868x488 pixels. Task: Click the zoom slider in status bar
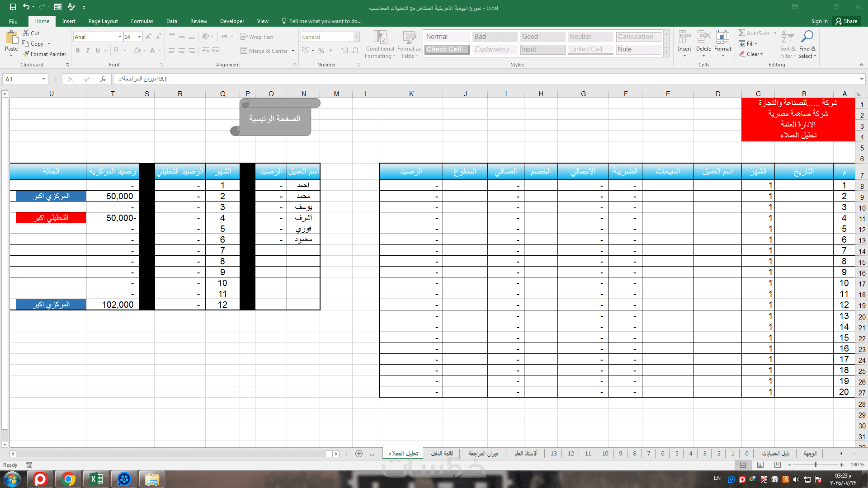point(815,465)
